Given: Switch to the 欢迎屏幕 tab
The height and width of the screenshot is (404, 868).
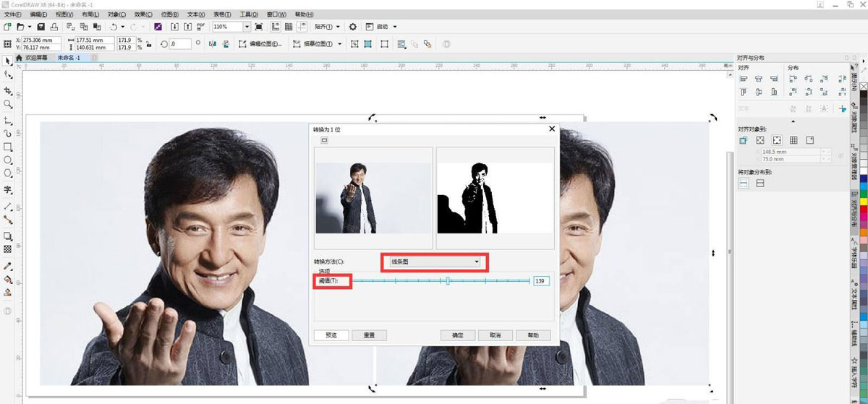Looking at the screenshot, I should click(x=35, y=58).
